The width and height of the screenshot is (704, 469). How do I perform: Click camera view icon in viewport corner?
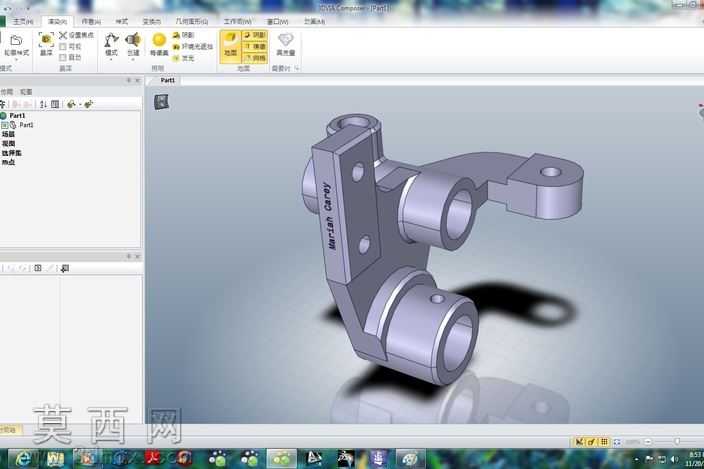[x=162, y=102]
